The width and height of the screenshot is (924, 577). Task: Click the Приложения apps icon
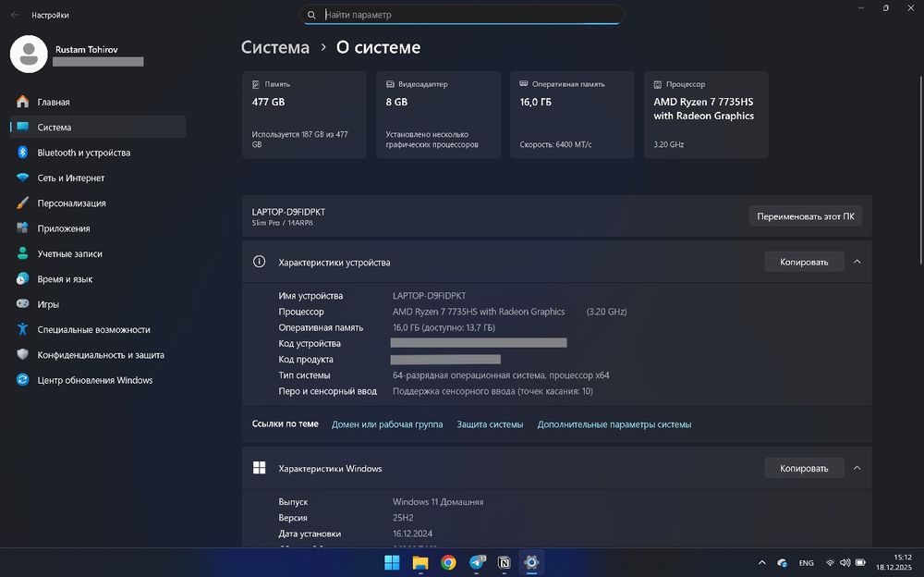(x=22, y=227)
